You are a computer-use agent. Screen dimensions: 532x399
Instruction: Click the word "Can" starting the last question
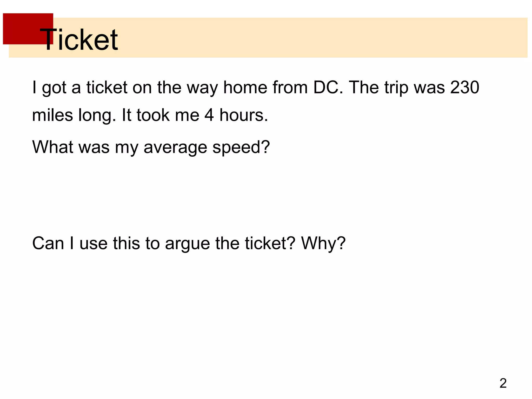[48, 243]
